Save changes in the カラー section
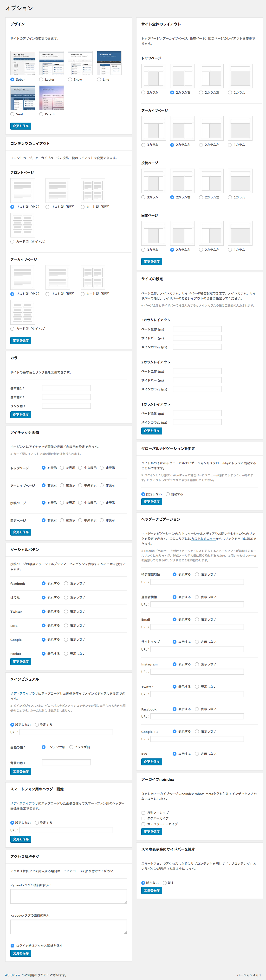The image size is (266, 980). coord(20,415)
